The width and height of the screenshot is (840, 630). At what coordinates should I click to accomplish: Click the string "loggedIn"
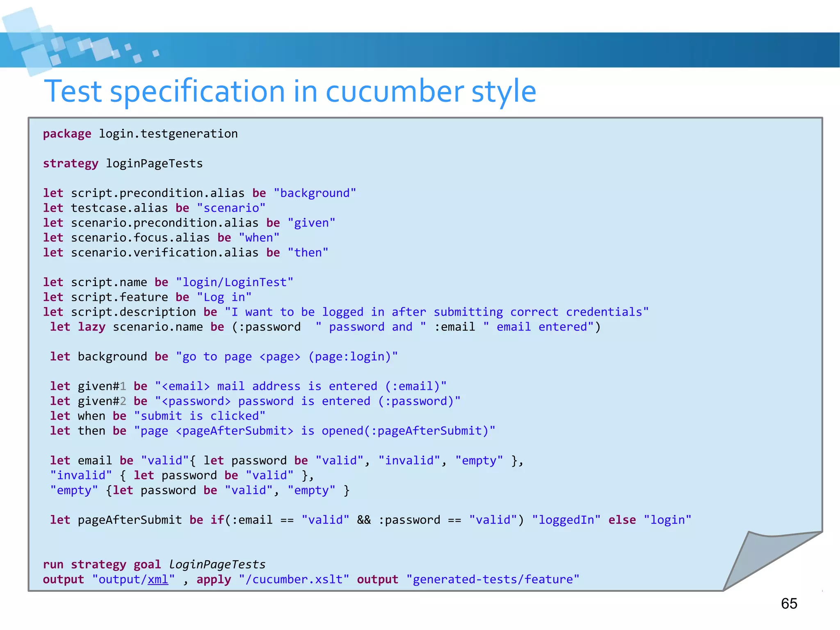pyautogui.click(x=566, y=520)
